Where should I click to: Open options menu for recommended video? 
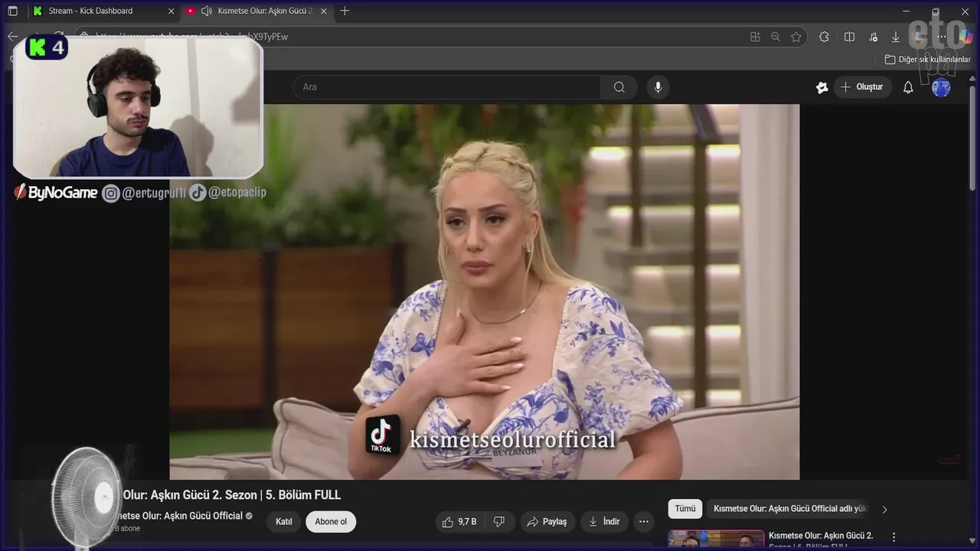click(x=893, y=537)
